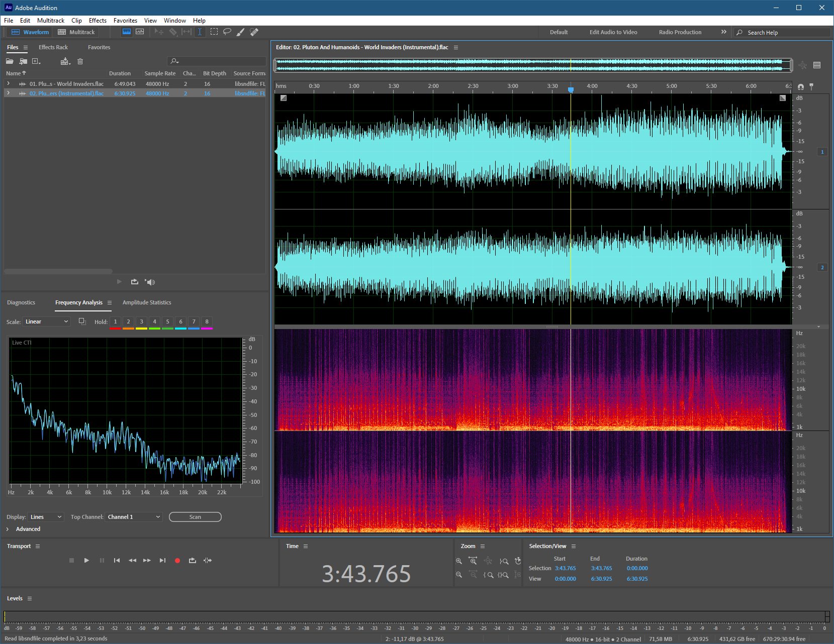Zoom to selection in point

(488, 575)
